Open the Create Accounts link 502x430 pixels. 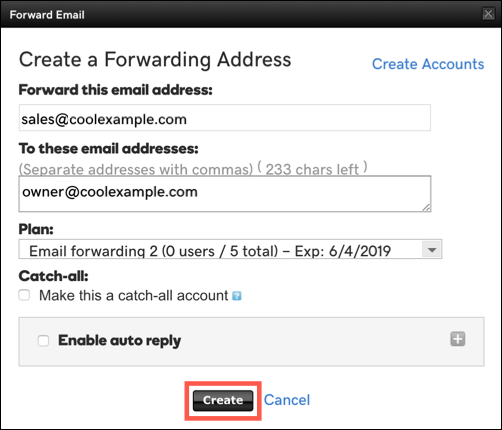(x=428, y=64)
